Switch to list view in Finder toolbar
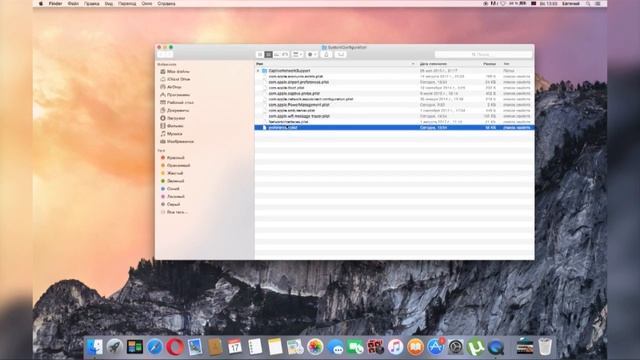Screen dimensions: 640x360 pyautogui.click(x=268, y=54)
